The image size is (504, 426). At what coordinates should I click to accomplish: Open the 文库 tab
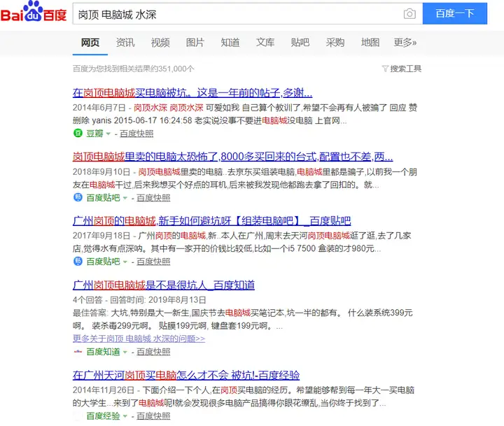[x=265, y=43]
